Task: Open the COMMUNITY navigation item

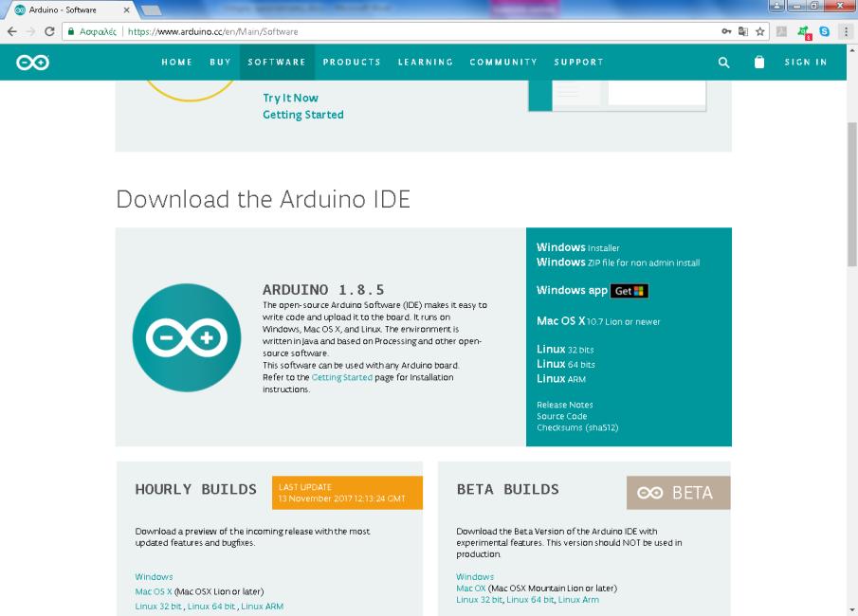Action: tap(503, 62)
